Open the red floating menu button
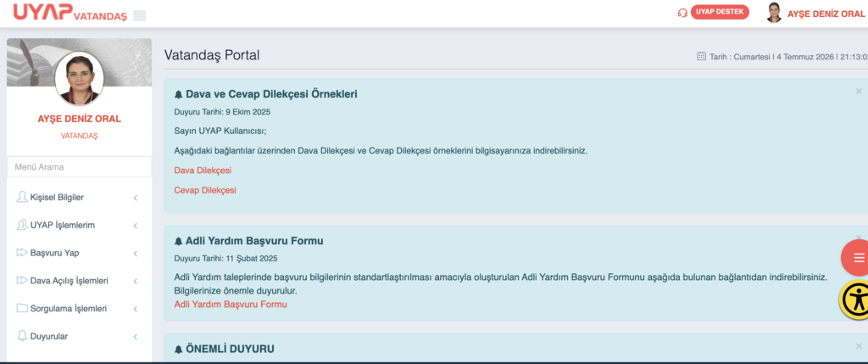The height and width of the screenshot is (364, 868). tap(856, 258)
